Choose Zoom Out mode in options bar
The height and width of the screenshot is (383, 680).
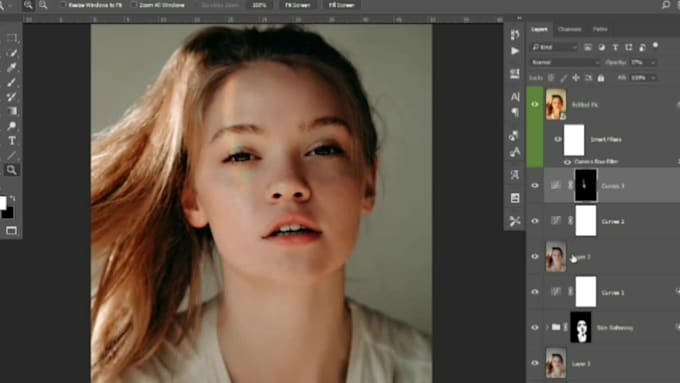[x=43, y=5]
